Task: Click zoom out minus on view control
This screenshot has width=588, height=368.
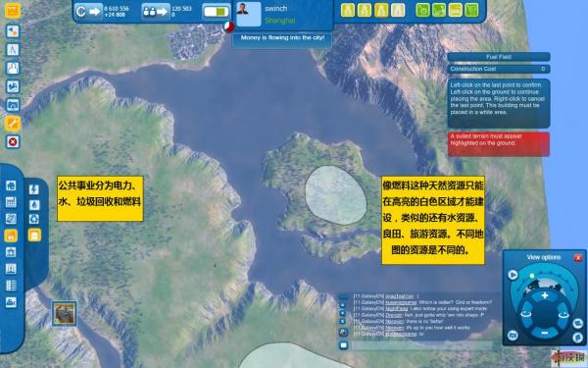Action: pyautogui.click(x=545, y=333)
